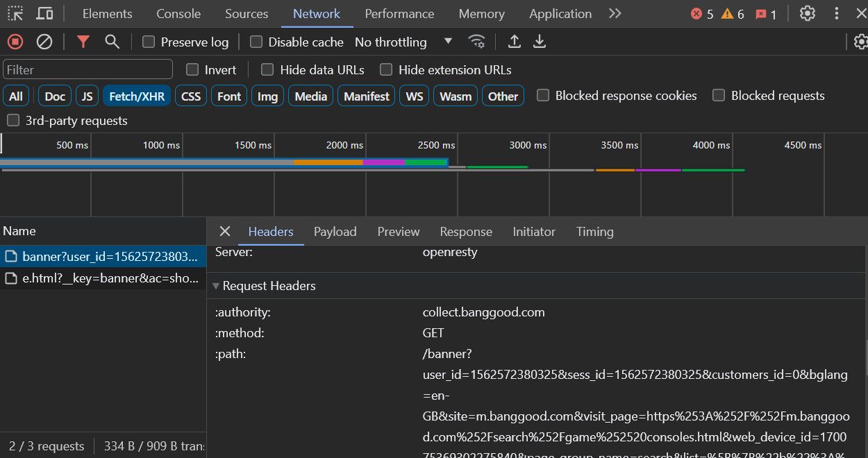This screenshot has height=458, width=868.
Task: Switch to the Console panel
Action: pyautogui.click(x=178, y=14)
